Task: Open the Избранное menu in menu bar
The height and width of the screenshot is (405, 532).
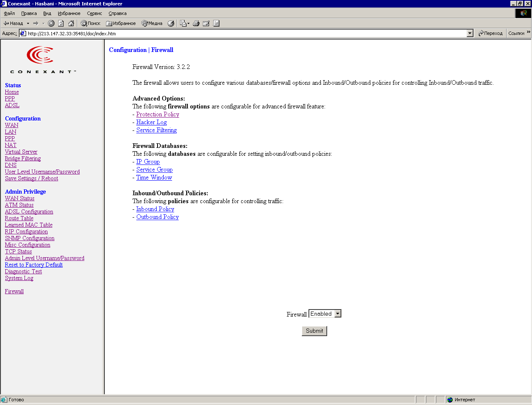Action: point(69,13)
